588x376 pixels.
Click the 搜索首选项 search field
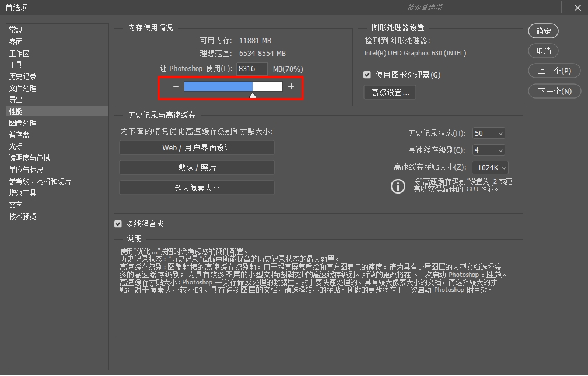tap(481, 8)
